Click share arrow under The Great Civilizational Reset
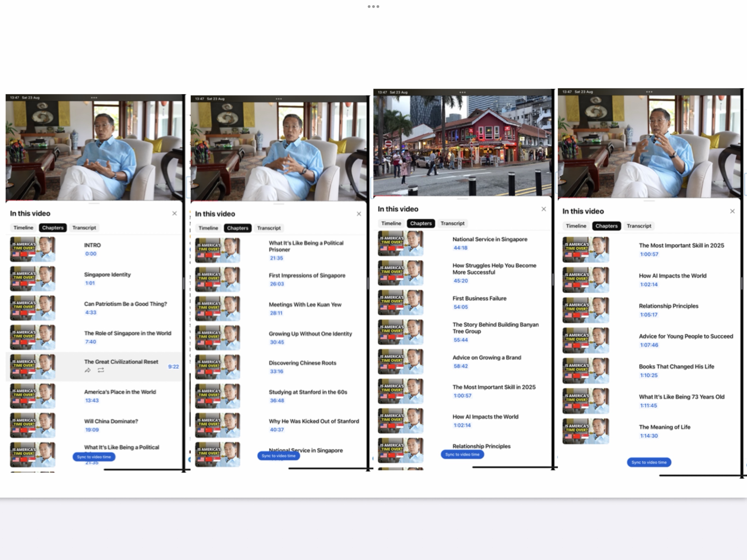The width and height of the screenshot is (747, 560). click(x=87, y=370)
